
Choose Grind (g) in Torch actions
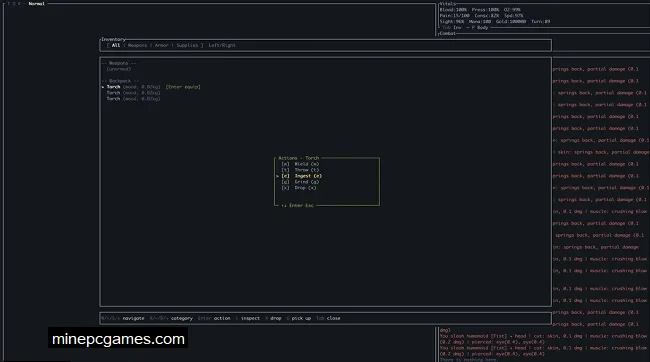(x=300, y=182)
